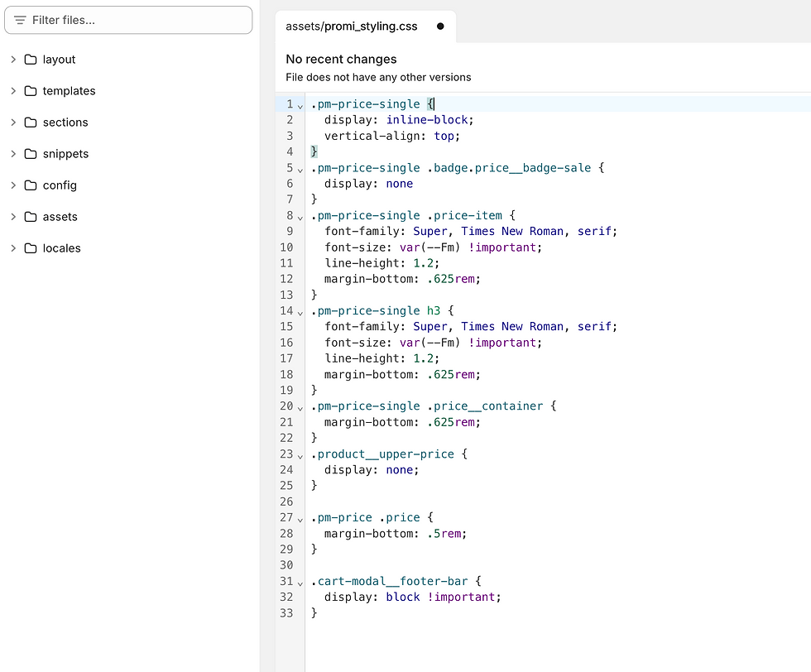This screenshot has height=672, width=811.
Task: Select the snippets folder label
Action: pos(65,154)
